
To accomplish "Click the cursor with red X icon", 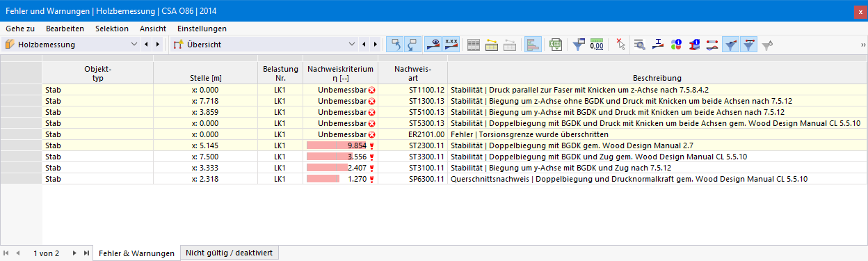I will pos(620,45).
